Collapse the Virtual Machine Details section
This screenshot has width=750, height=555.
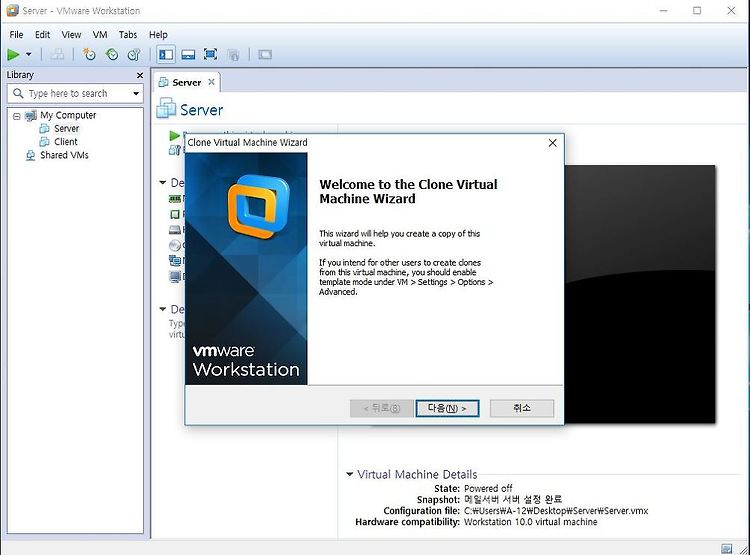point(349,474)
